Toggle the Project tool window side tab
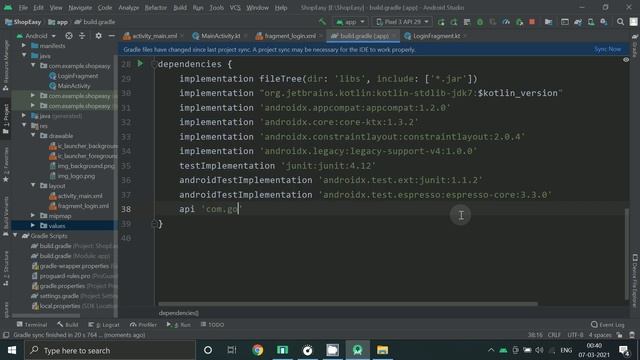The height and width of the screenshot is (360, 640). click(6, 119)
